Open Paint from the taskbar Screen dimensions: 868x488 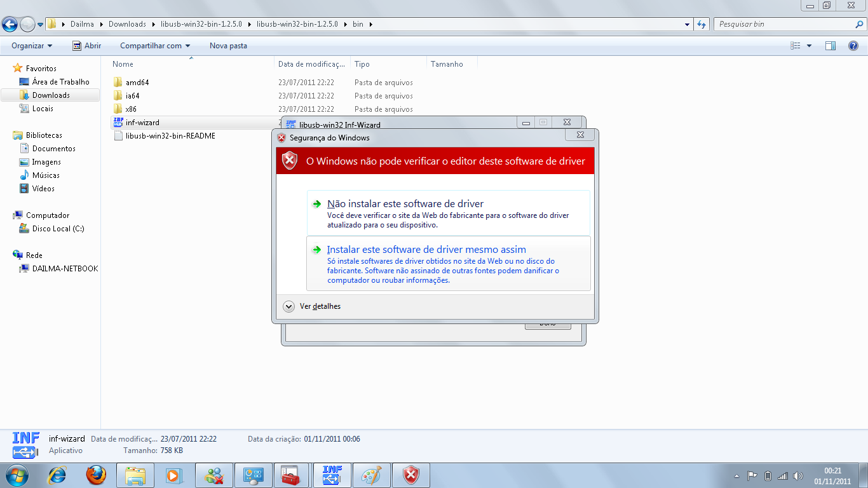tap(371, 475)
